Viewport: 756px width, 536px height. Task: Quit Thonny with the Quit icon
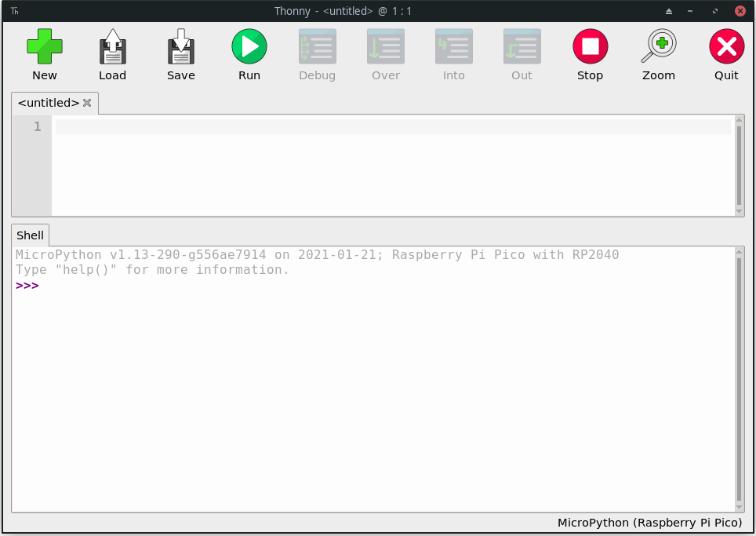[726, 46]
